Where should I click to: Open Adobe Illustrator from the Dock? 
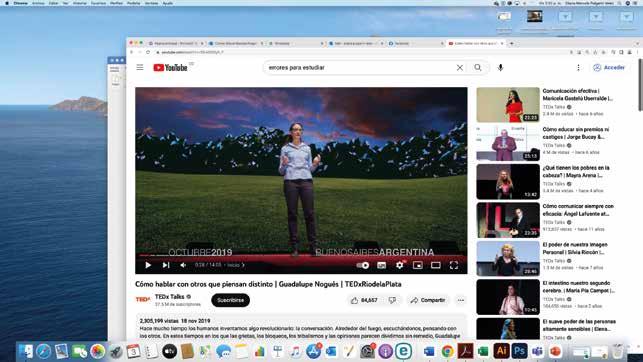click(x=501, y=351)
